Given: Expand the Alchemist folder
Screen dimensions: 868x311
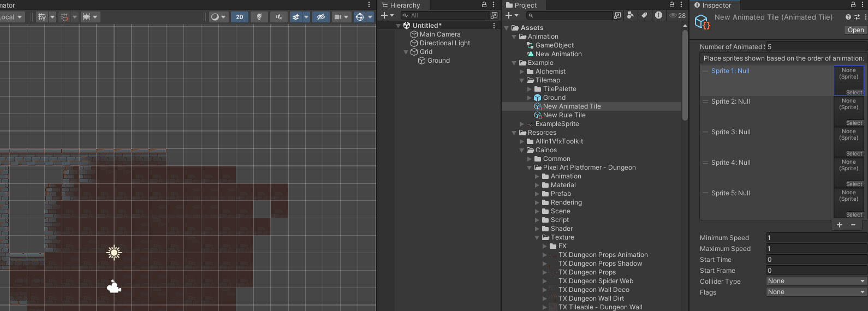Looking at the screenshot, I should [522, 71].
